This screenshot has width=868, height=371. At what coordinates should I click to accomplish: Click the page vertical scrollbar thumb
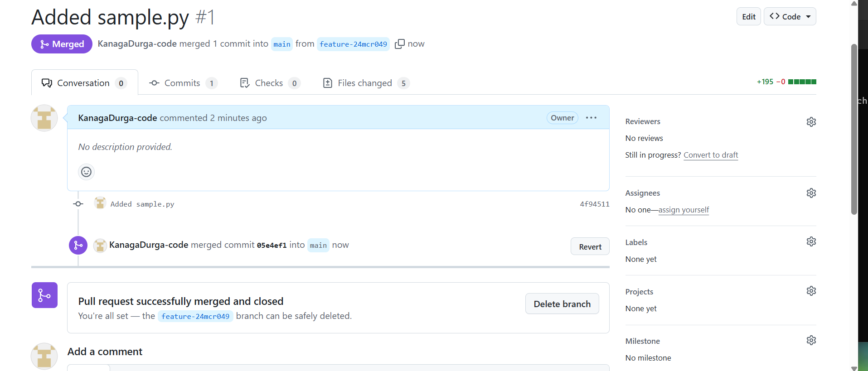pyautogui.click(x=854, y=129)
